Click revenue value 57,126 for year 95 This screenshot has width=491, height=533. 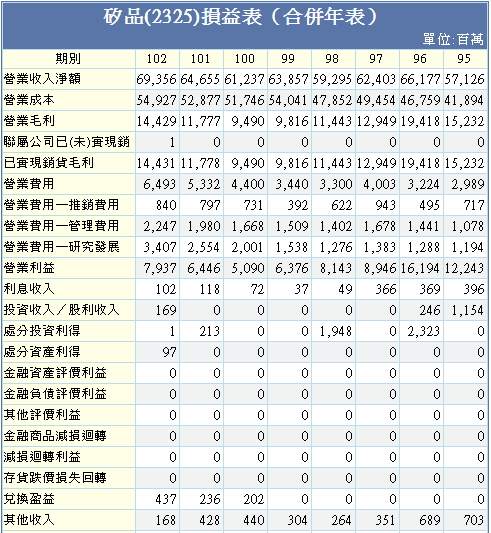point(464,80)
